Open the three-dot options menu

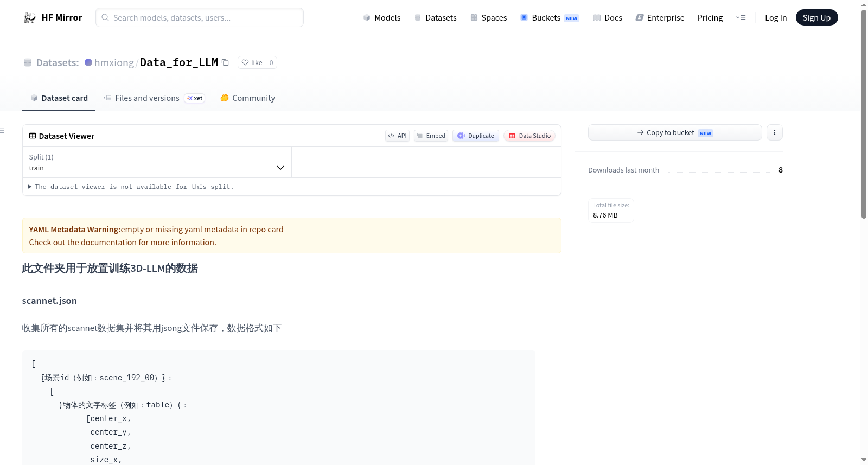pos(775,132)
